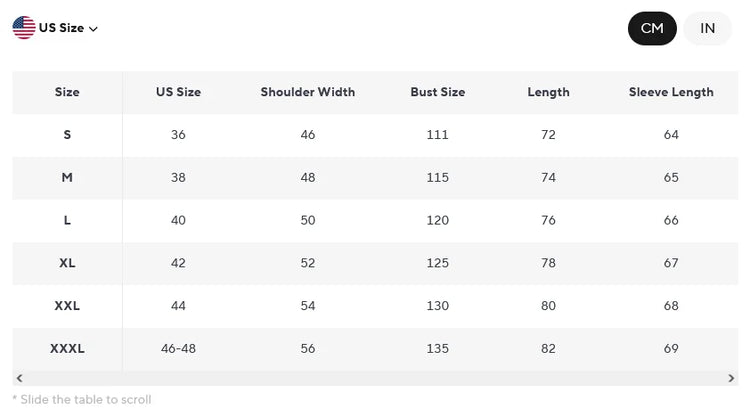Click the left scroll arrow of table
750x417 pixels.
tap(20, 378)
